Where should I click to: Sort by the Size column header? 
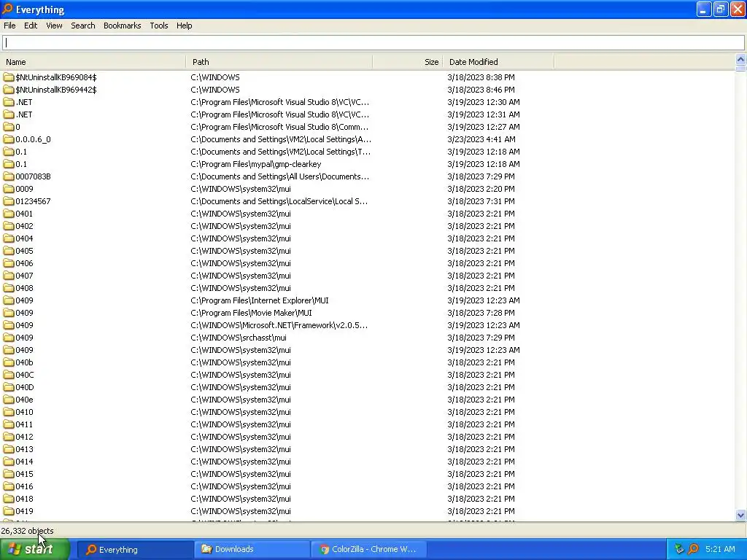(x=407, y=62)
